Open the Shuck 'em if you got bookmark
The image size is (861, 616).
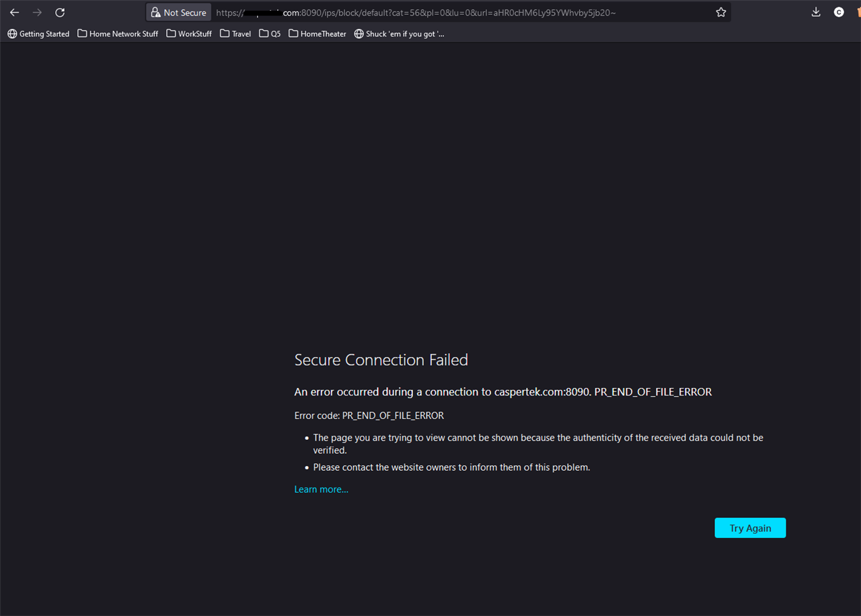click(400, 34)
